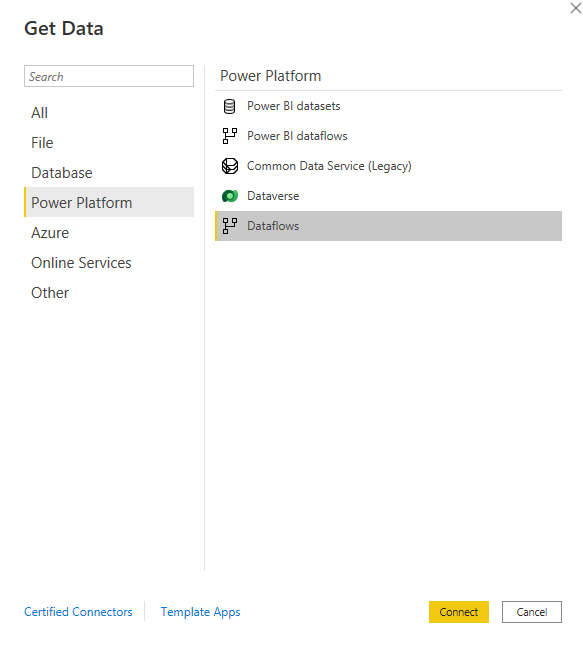Close the Get Data dialog
This screenshot has width=583, height=648.
point(576,8)
